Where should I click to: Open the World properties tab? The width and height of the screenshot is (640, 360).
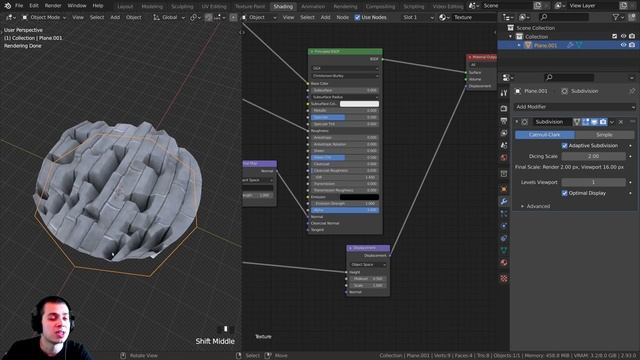[x=504, y=158]
